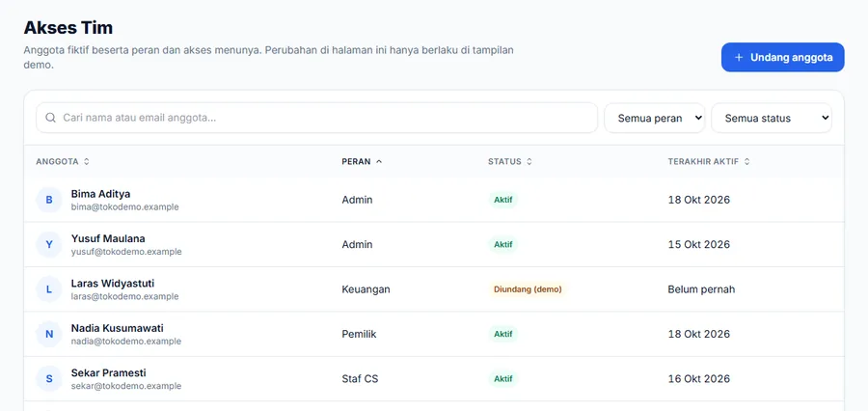This screenshot has width=868, height=411.
Task: Click the Admin role for Yusuf Maulana
Action: click(357, 245)
